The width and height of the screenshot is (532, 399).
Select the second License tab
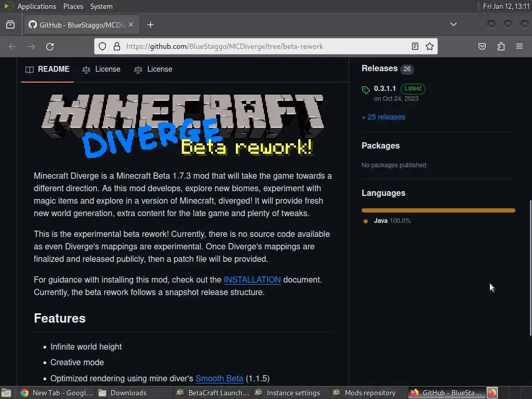[x=153, y=69]
